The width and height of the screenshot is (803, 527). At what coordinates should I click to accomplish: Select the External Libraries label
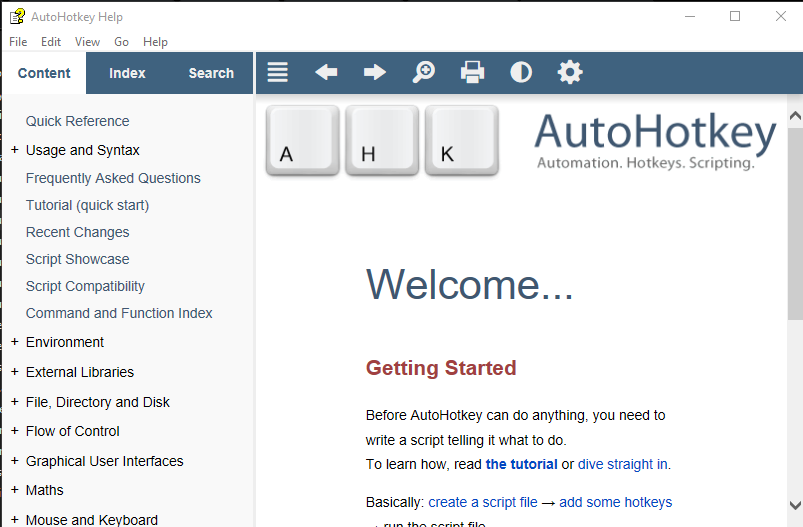80,372
